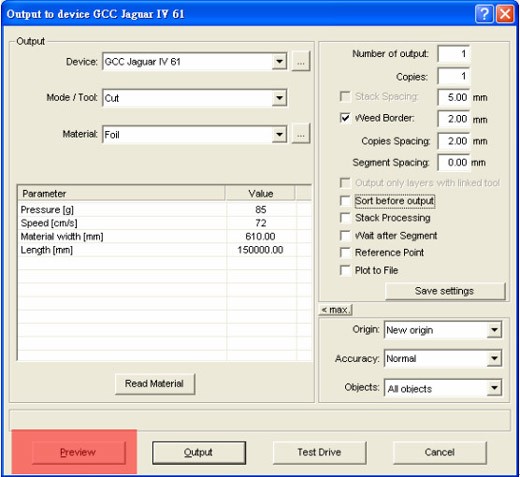Enable Stack Processing checkbox
This screenshot has width=520, height=477.
point(345,218)
